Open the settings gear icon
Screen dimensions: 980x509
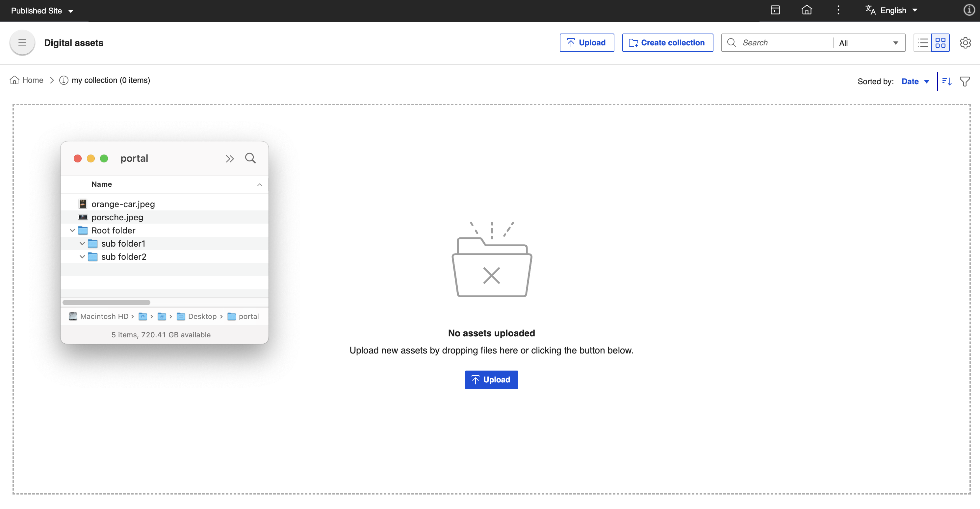coord(965,42)
